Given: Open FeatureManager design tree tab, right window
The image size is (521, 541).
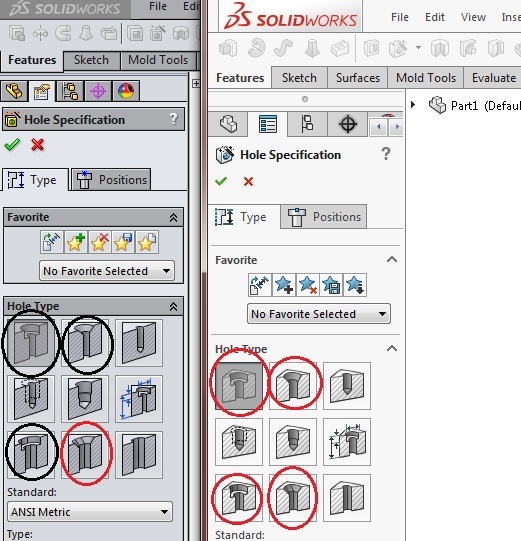Looking at the screenshot, I should (x=228, y=124).
